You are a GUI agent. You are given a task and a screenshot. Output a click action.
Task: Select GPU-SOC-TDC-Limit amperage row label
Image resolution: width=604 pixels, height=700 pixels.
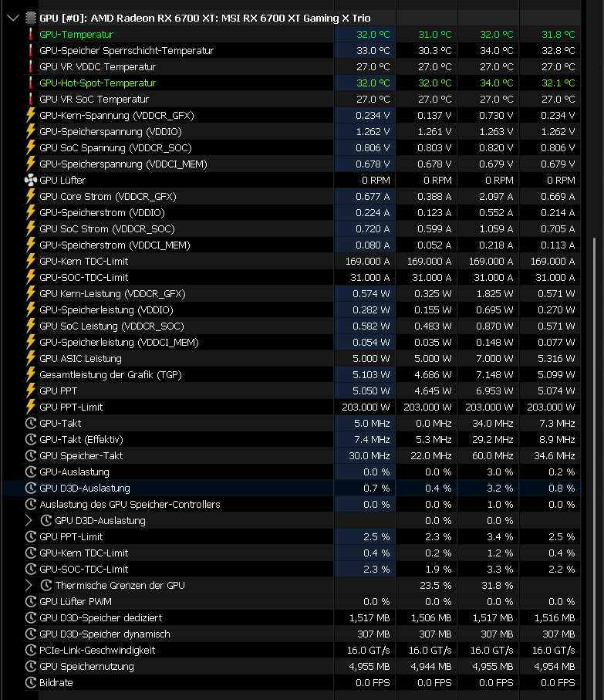(x=84, y=278)
